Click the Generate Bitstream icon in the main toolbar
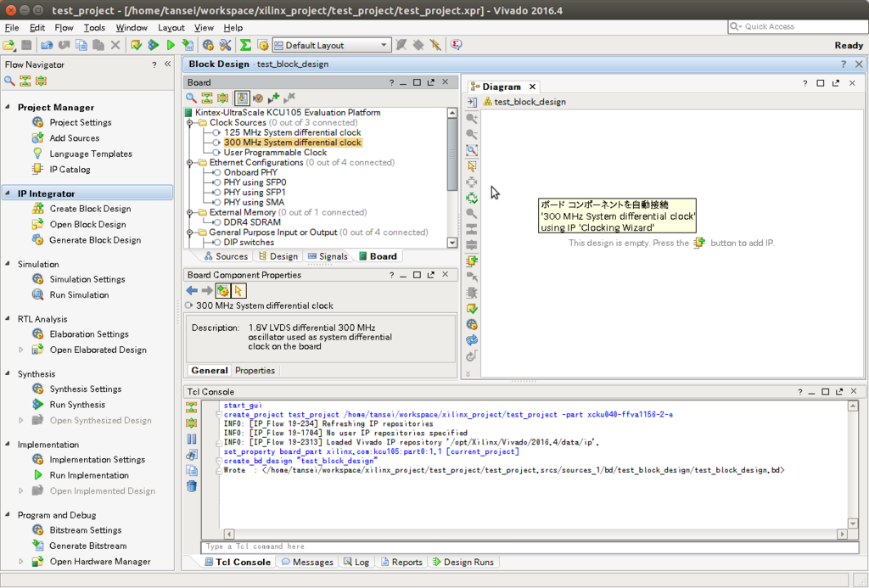 pyautogui.click(x=188, y=46)
